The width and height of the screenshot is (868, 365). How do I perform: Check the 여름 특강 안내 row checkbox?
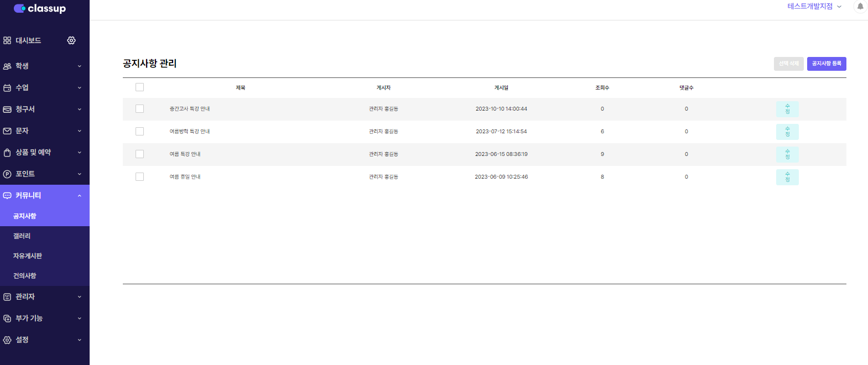139,154
